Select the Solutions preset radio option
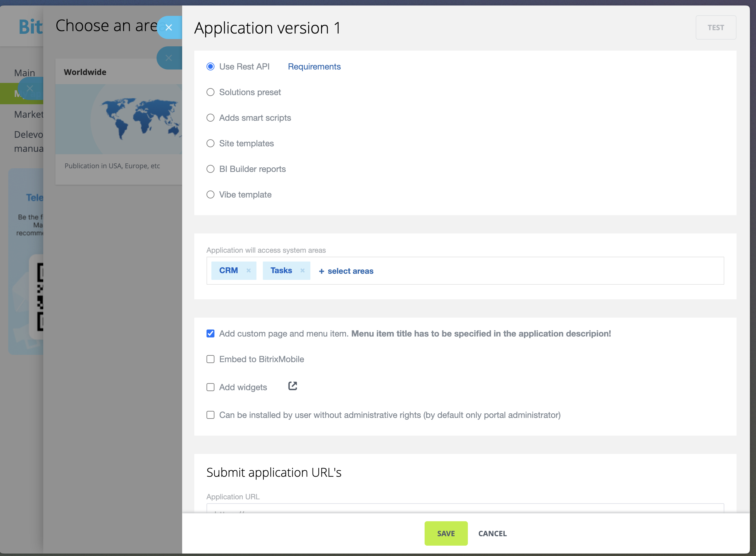The width and height of the screenshot is (756, 556). coord(210,92)
